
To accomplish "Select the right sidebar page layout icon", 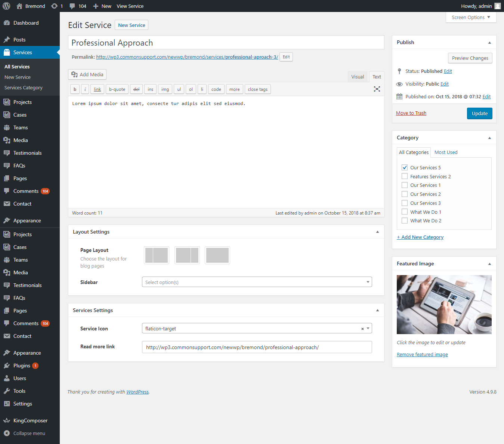I will pyautogui.click(x=187, y=255).
